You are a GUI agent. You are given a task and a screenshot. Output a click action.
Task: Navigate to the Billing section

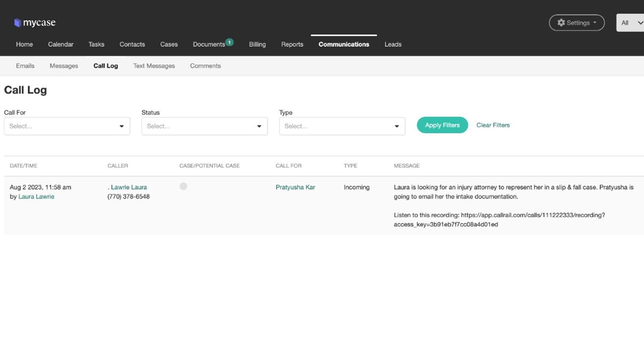pos(257,44)
